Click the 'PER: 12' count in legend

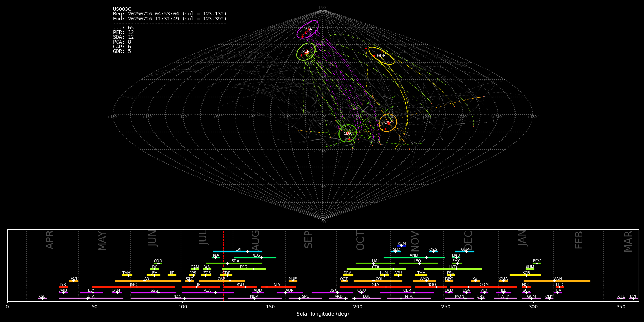pyautogui.click(x=123, y=33)
